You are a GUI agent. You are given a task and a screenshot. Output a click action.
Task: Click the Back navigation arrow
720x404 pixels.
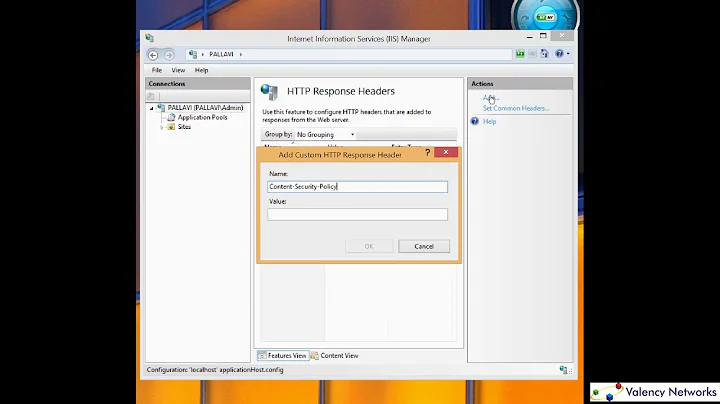tap(153, 55)
